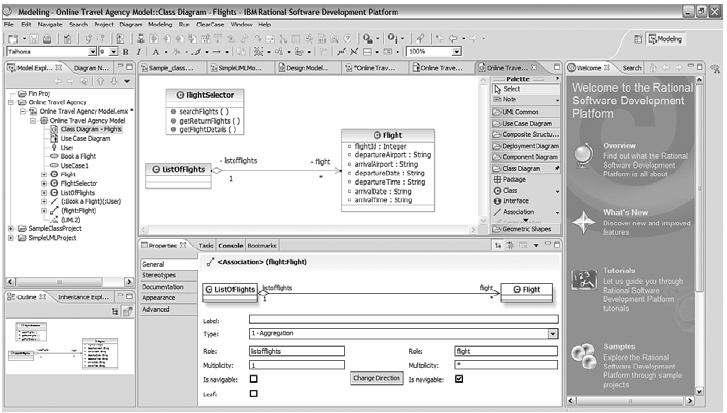Open the Model Explorer view menu arrow

127,82
